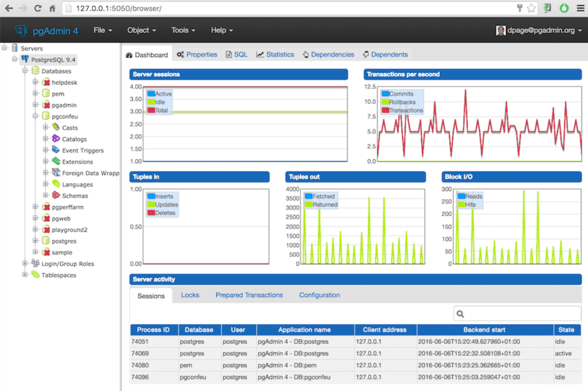Click the blue Active legend swatch
This screenshot has height=391, width=588.
click(x=151, y=93)
